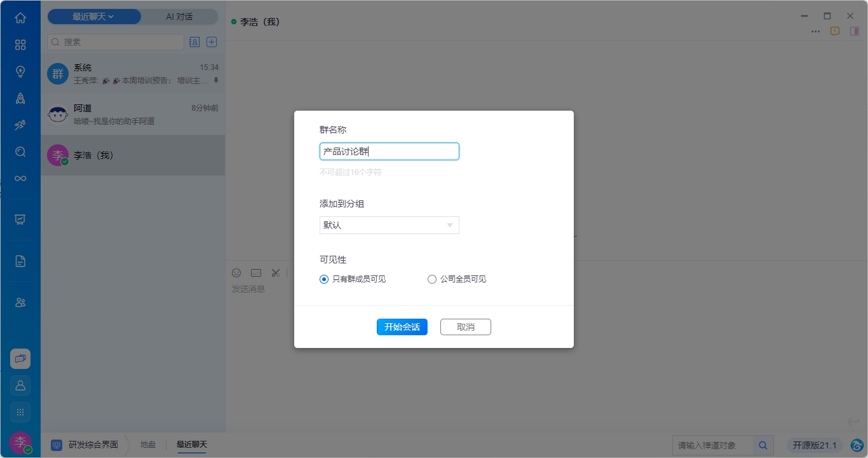Click the presentation chart icon in sidebar
The width and height of the screenshot is (868, 458).
(20, 219)
